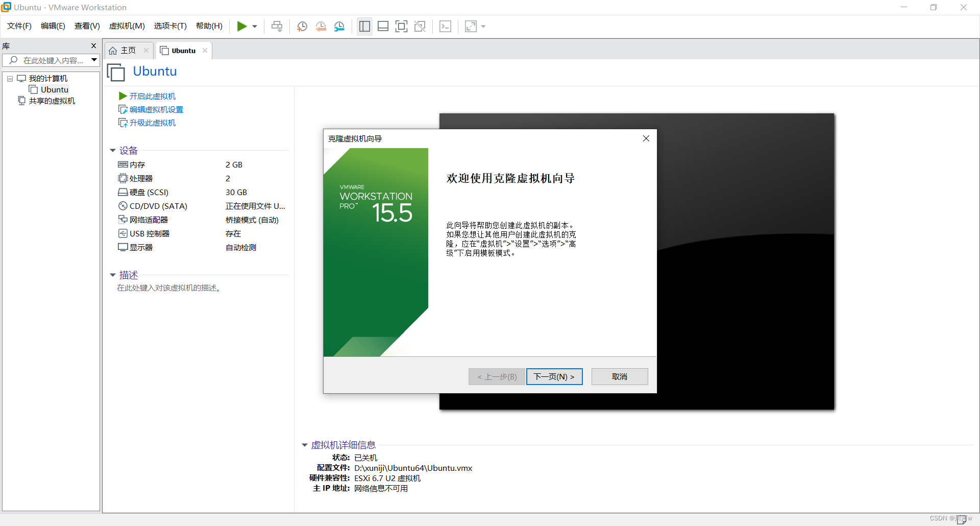The width and height of the screenshot is (980, 526).
Task: Click the 内存 memory device icon
Action: tap(123, 164)
